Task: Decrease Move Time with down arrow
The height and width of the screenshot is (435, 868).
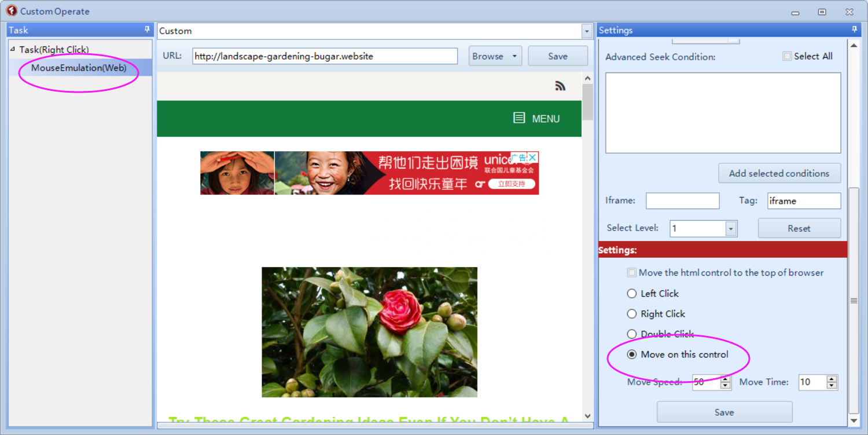Action: point(832,385)
